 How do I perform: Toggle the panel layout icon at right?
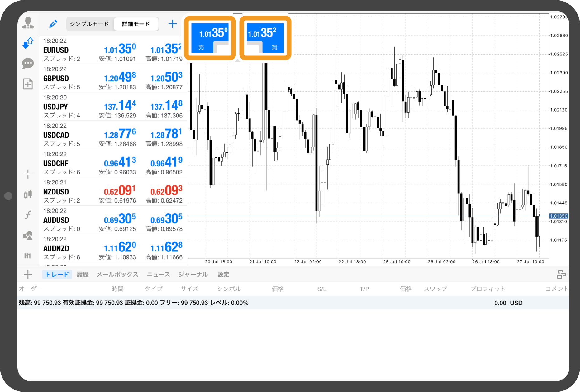coord(561,275)
